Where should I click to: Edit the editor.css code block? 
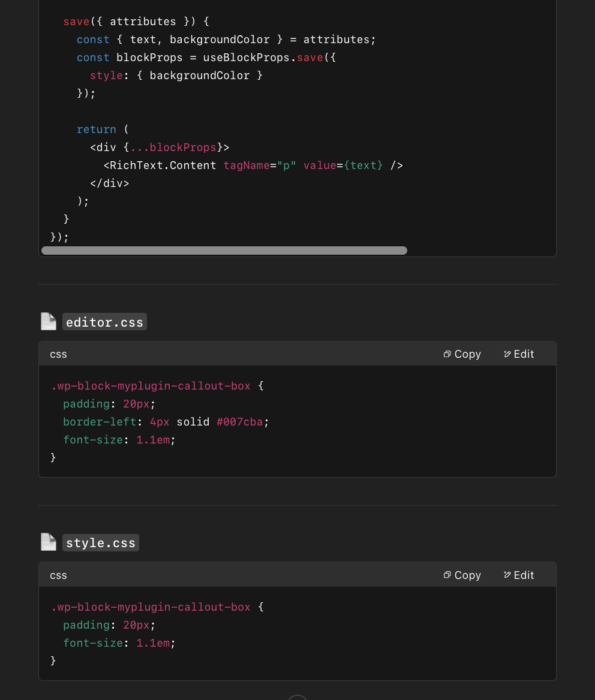pos(519,354)
